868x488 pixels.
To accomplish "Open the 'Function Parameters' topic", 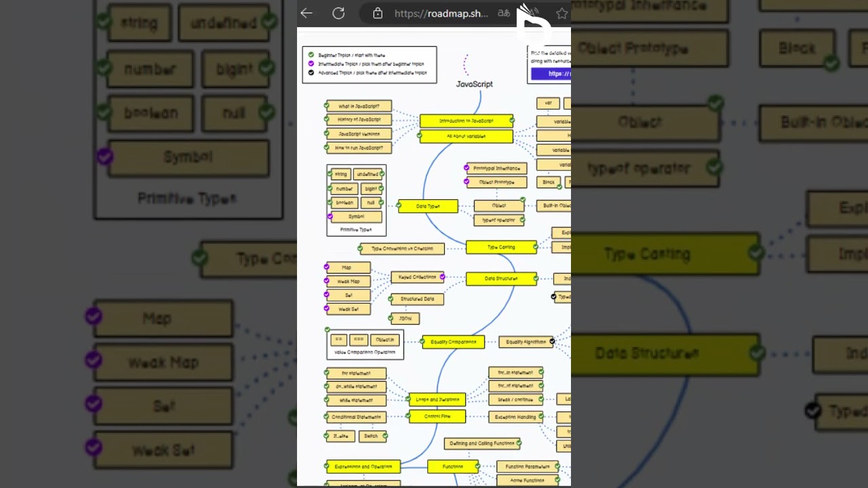I will click(x=528, y=466).
